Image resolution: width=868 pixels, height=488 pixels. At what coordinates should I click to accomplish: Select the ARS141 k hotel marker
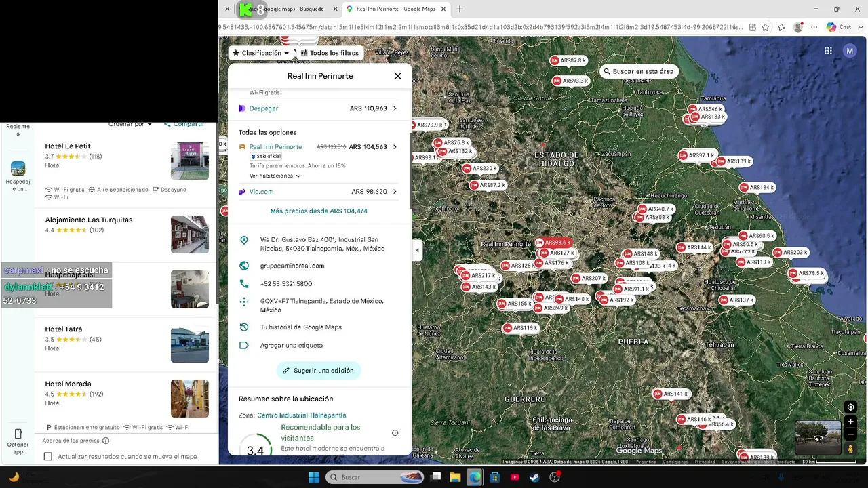pyautogui.click(x=671, y=394)
